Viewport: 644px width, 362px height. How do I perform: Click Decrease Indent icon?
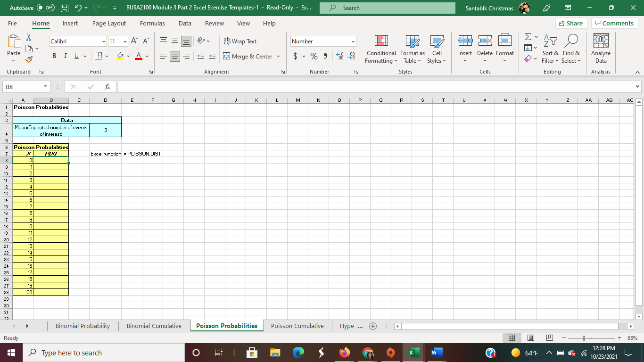tap(201, 57)
